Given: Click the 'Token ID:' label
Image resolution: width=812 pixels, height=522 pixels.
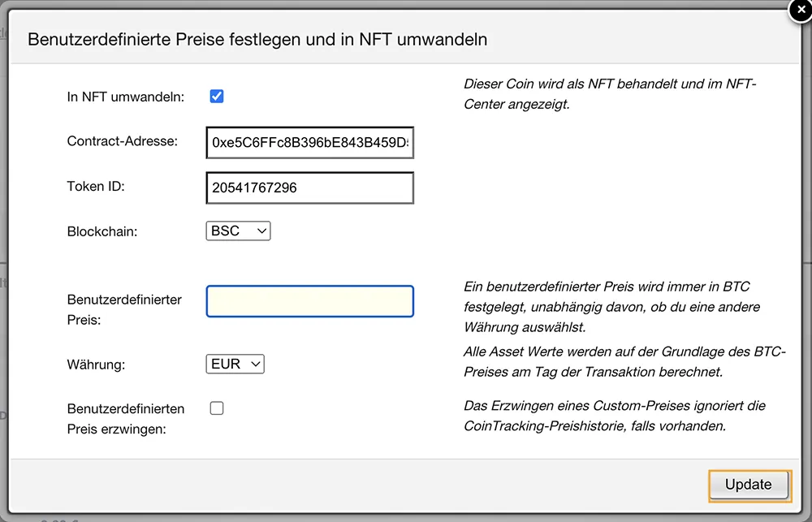Looking at the screenshot, I should (x=96, y=187).
